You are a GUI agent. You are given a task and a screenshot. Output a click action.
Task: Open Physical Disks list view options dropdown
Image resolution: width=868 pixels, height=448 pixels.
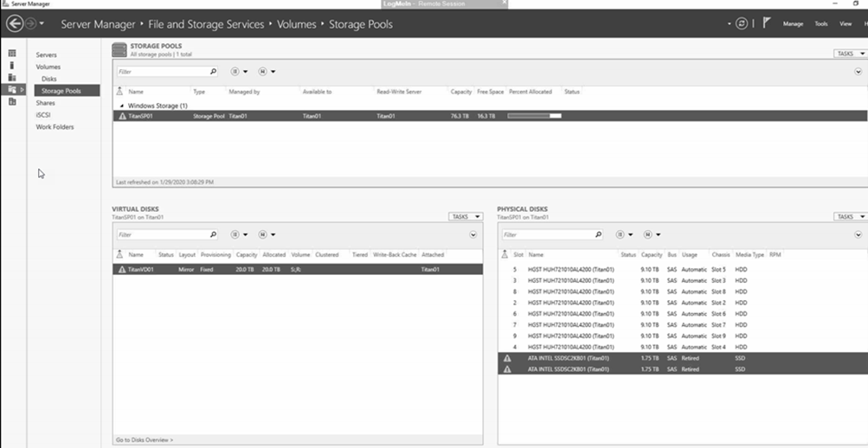tap(625, 234)
